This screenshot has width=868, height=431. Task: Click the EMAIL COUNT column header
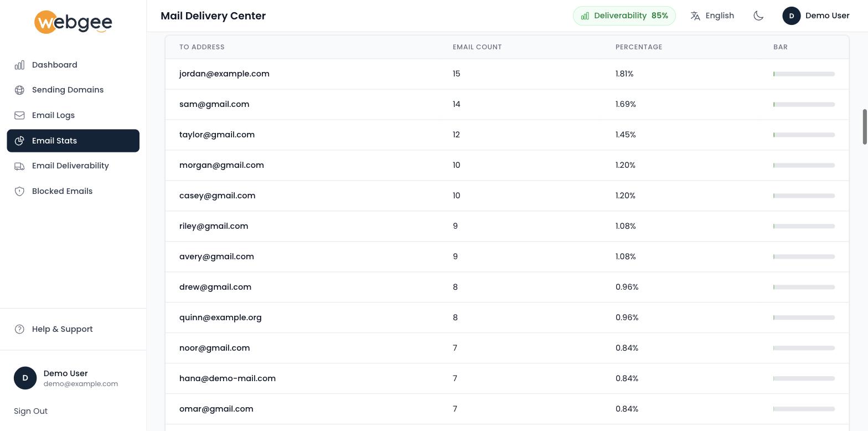[477, 47]
